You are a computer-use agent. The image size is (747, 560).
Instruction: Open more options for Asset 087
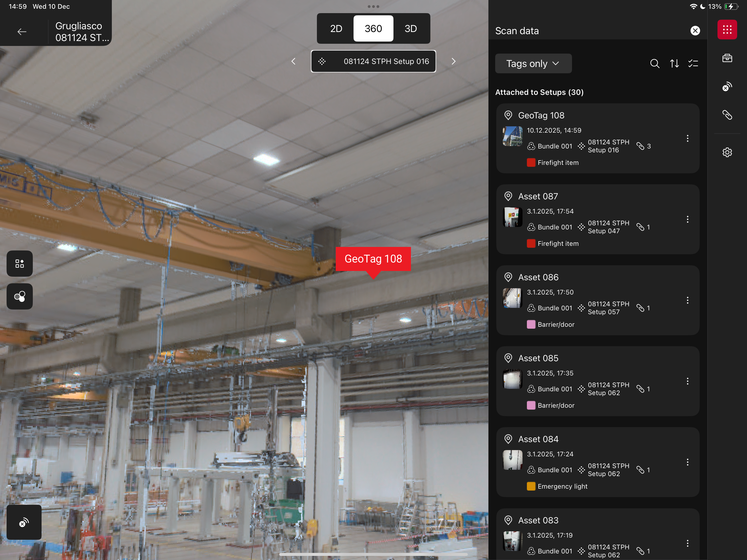click(687, 219)
